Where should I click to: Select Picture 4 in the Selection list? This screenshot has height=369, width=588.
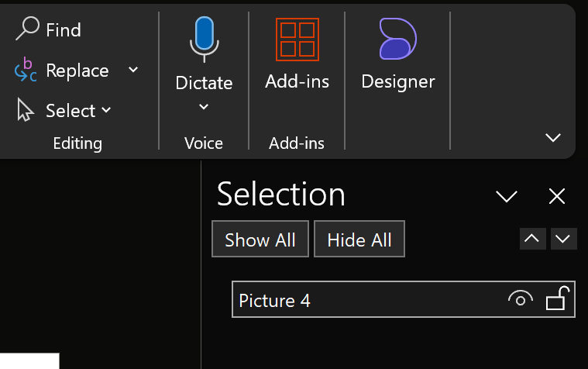point(404,299)
